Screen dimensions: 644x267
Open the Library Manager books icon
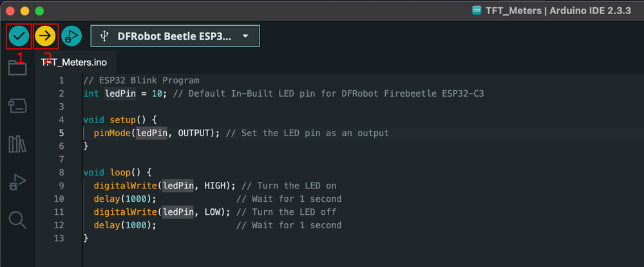(17, 144)
